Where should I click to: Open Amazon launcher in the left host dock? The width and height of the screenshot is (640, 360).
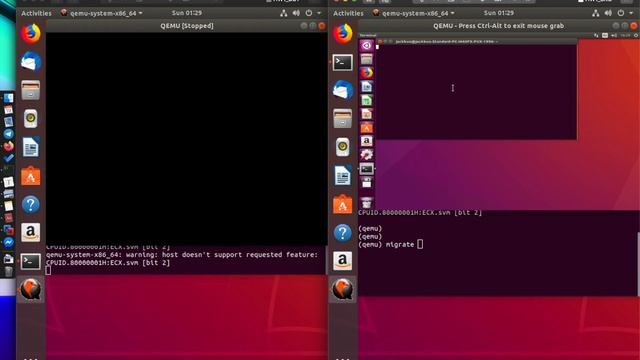tap(31, 233)
